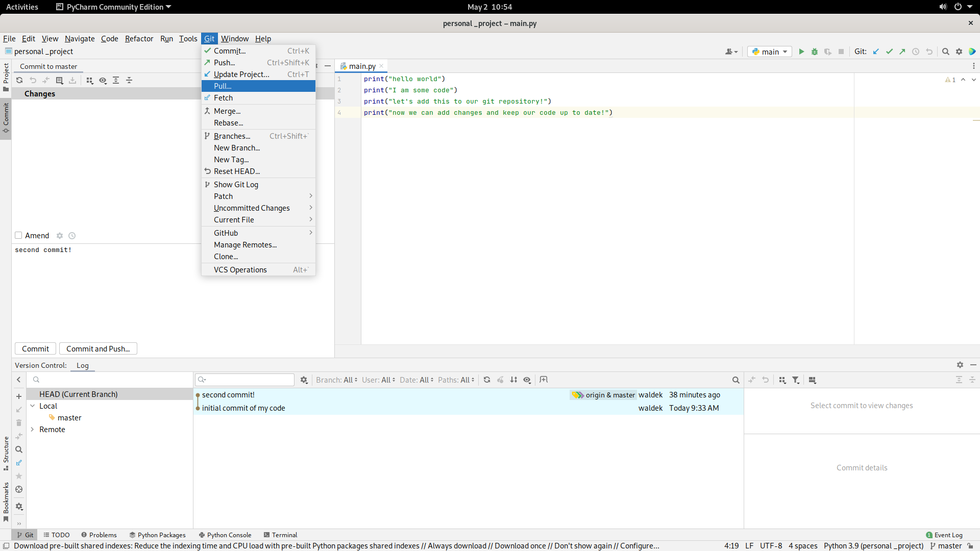Open GNOME Activities overview
Viewport: 980px width, 551px height.
pyautogui.click(x=22, y=7)
